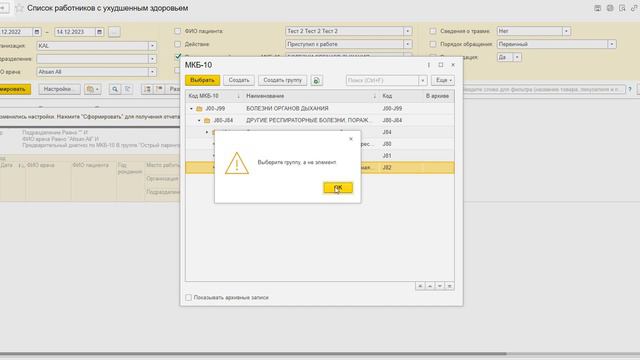Open the Действие dropdown (Приступил к работе)
Screen dimensions: 640x360
(x=407, y=44)
